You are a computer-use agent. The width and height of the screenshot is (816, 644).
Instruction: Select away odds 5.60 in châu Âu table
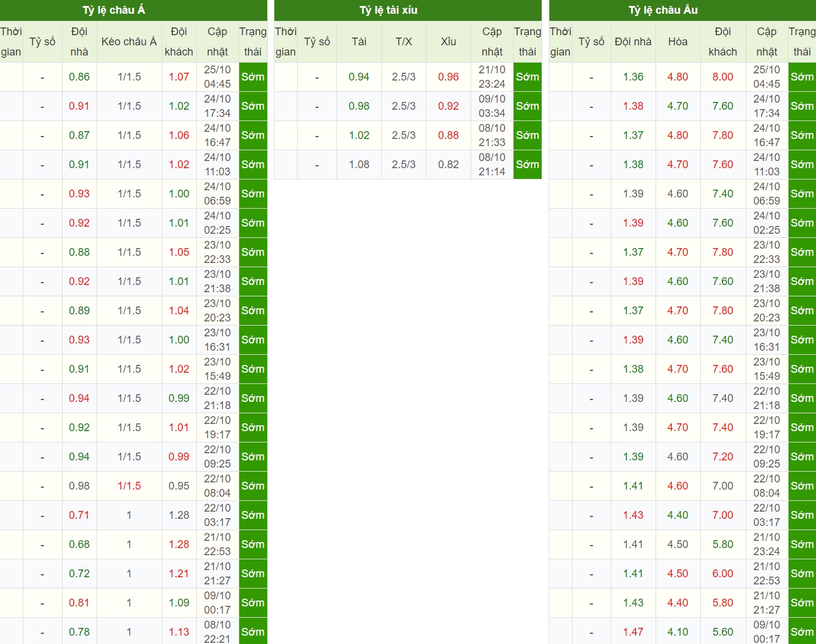[x=722, y=632]
